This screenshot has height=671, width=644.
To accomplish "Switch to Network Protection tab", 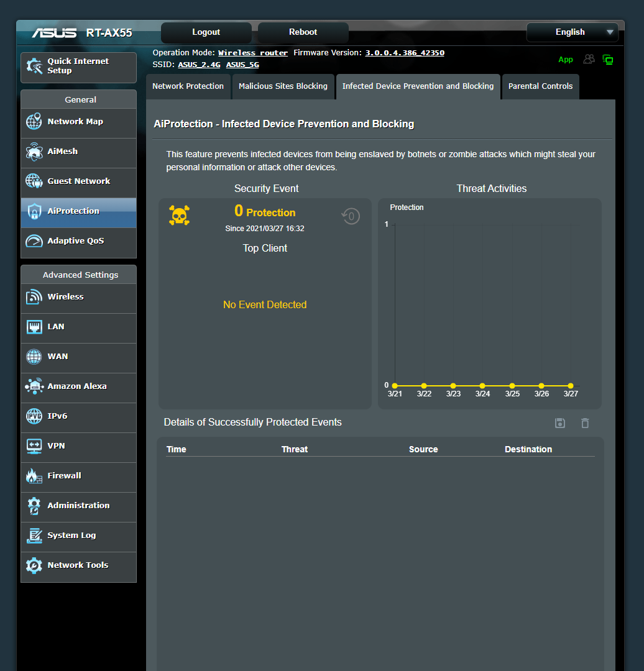I will (188, 86).
